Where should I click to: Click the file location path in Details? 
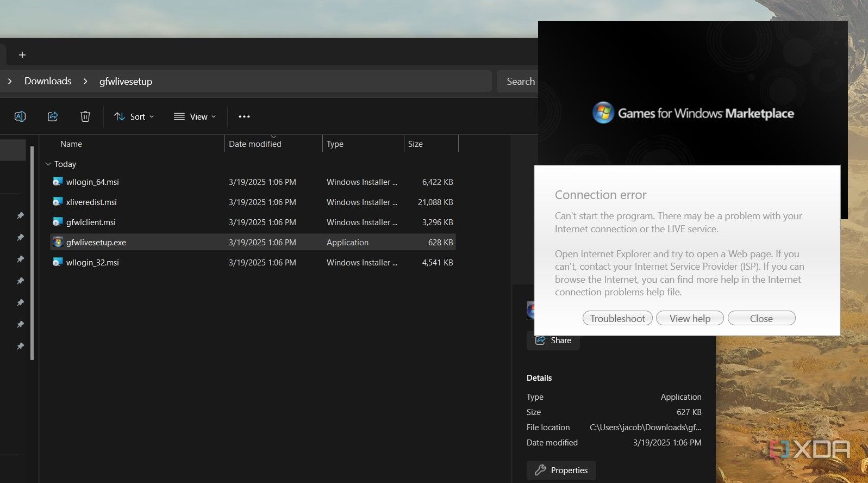click(x=646, y=428)
